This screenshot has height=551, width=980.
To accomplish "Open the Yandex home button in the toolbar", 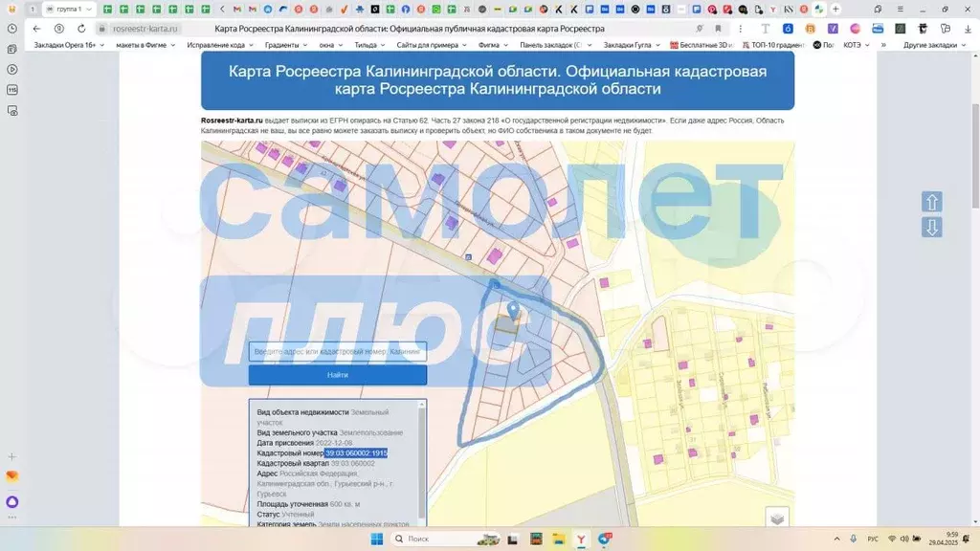I will point(58,29).
